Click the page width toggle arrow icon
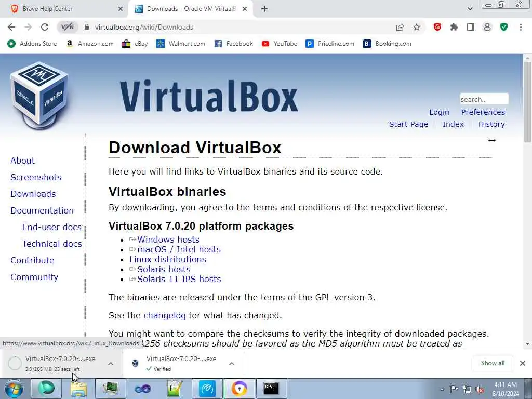Image resolution: width=532 pixels, height=399 pixels. coord(492,140)
